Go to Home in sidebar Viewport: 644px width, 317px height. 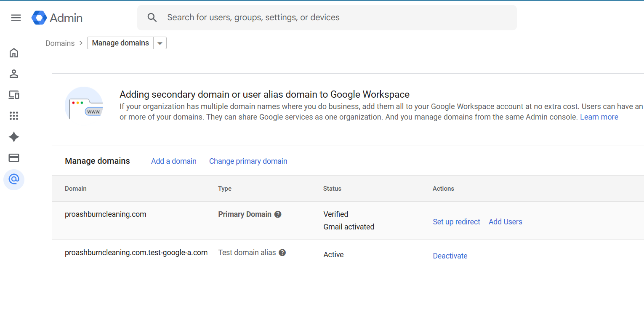[14, 53]
